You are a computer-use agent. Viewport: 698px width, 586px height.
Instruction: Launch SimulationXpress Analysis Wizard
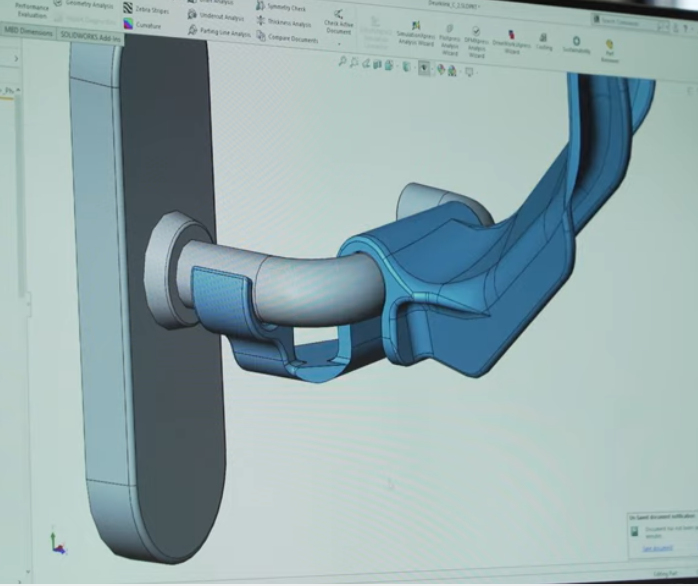(416, 34)
